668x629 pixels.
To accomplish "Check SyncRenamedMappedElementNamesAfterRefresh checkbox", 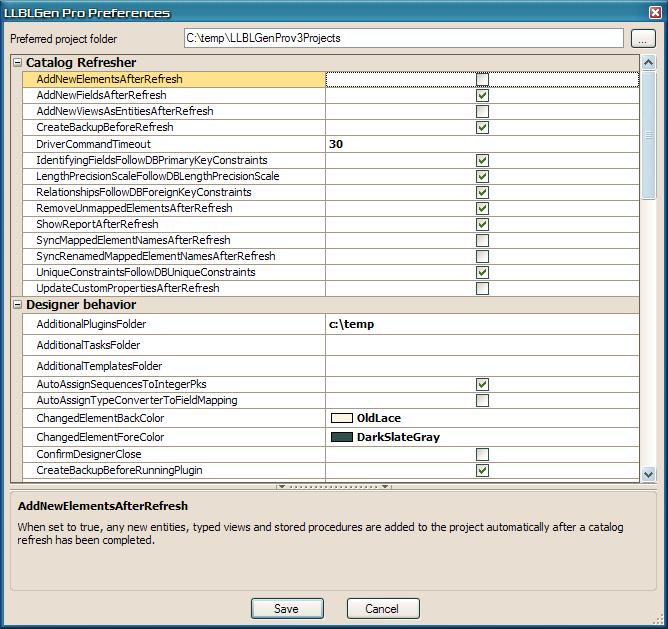I will pyautogui.click(x=482, y=257).
